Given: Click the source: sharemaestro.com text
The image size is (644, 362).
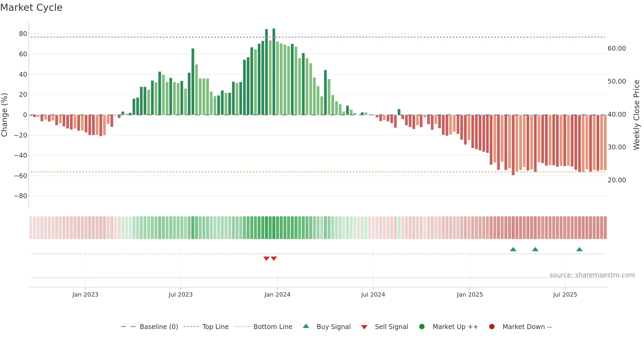Looking at the screenshot, I should click(592, 275).
